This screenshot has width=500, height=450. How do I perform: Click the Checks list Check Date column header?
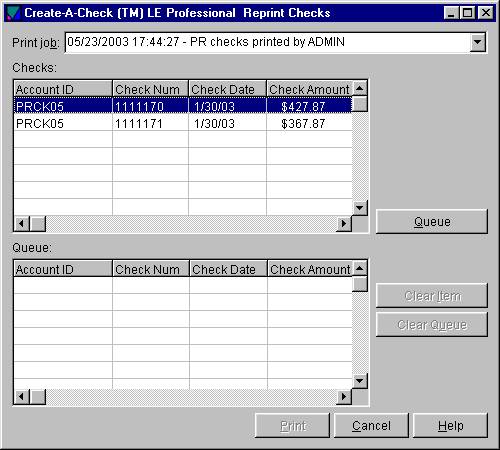227,89
